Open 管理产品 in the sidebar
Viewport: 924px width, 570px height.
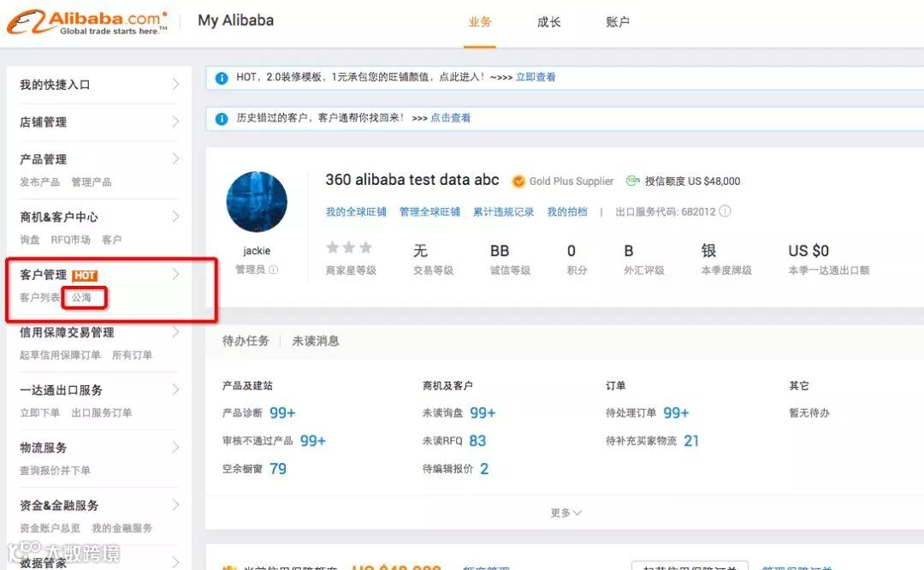click(92, 182)
